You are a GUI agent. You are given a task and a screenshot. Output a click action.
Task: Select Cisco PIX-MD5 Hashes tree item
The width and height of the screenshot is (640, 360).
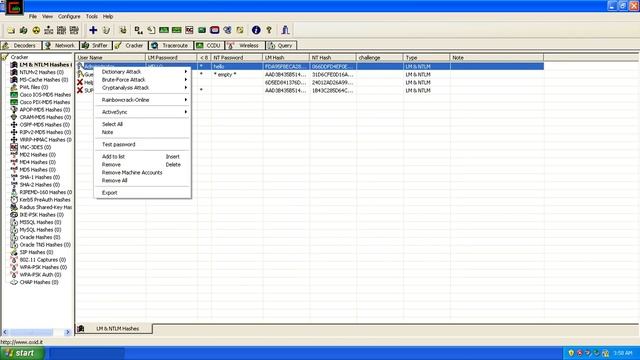(45, 102)
